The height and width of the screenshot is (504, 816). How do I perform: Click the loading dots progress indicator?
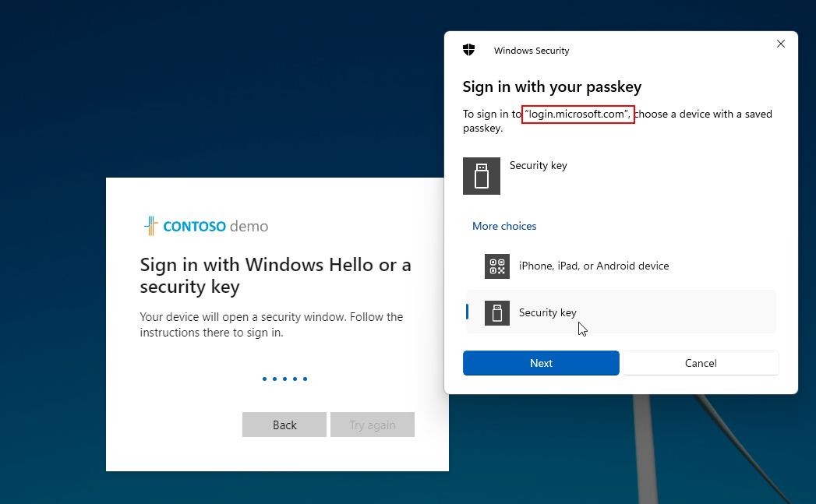pos(284,379)
